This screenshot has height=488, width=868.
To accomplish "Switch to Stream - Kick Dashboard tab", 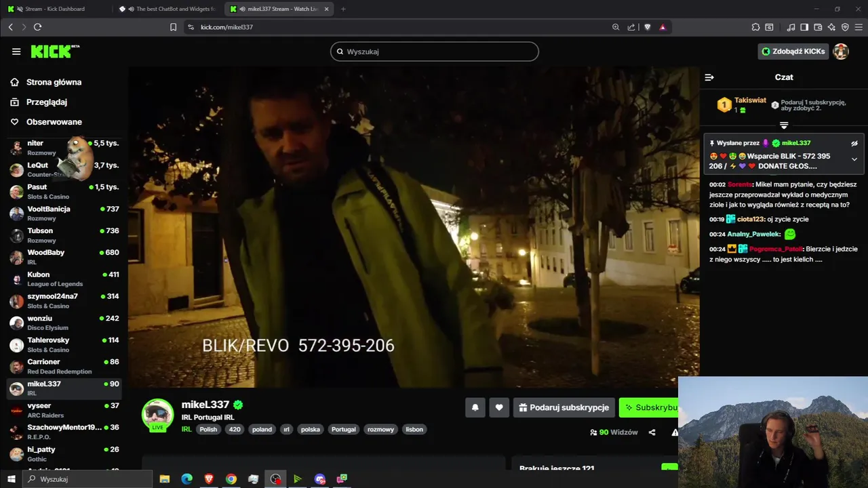I will coord(56,9).
